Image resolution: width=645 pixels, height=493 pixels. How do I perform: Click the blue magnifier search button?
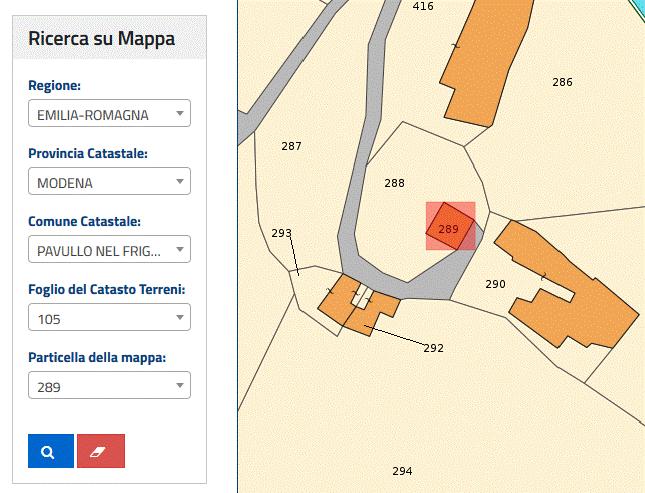pos(50,451)
